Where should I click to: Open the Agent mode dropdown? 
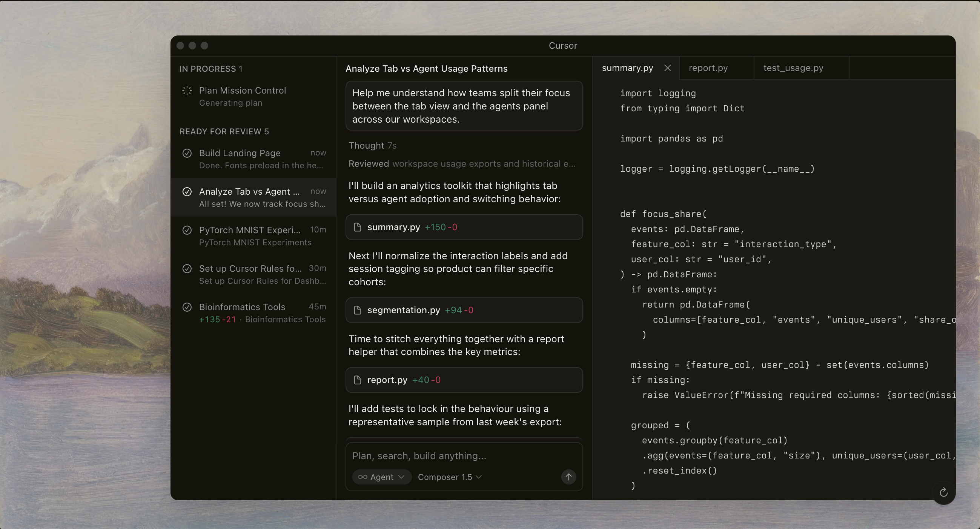[x=382, y=477]
